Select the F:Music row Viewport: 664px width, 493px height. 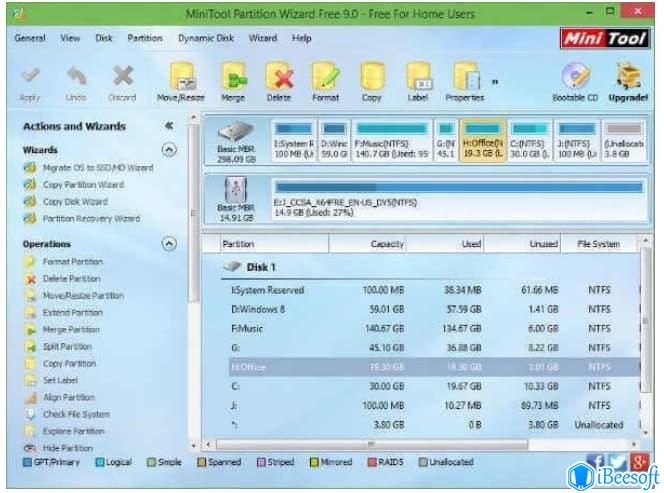(434, 329)
